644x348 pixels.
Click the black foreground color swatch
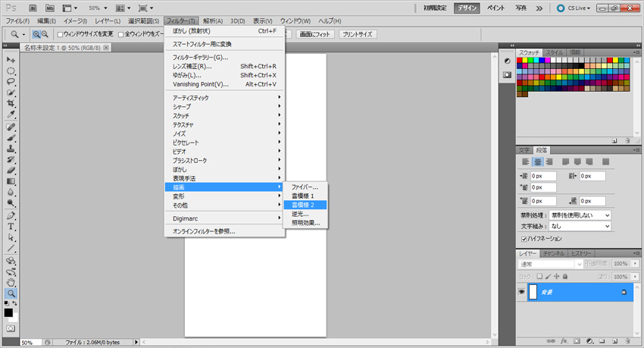8,312
